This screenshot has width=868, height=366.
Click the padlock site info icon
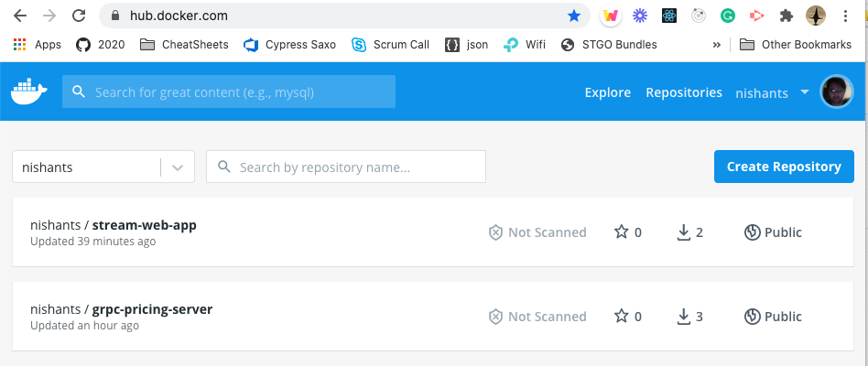coord(115,16)
